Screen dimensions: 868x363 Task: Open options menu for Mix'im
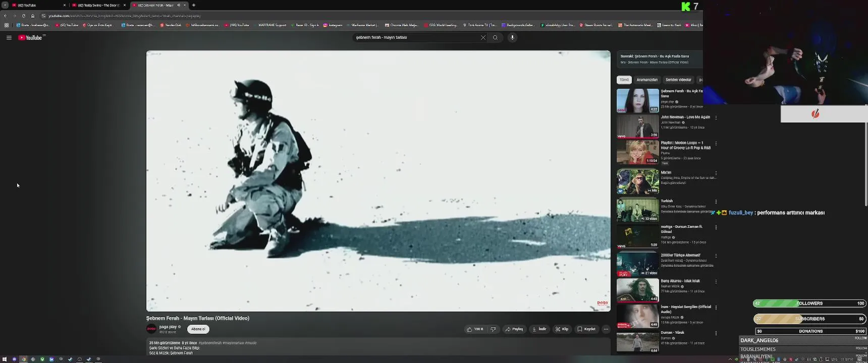click(716, 173)
